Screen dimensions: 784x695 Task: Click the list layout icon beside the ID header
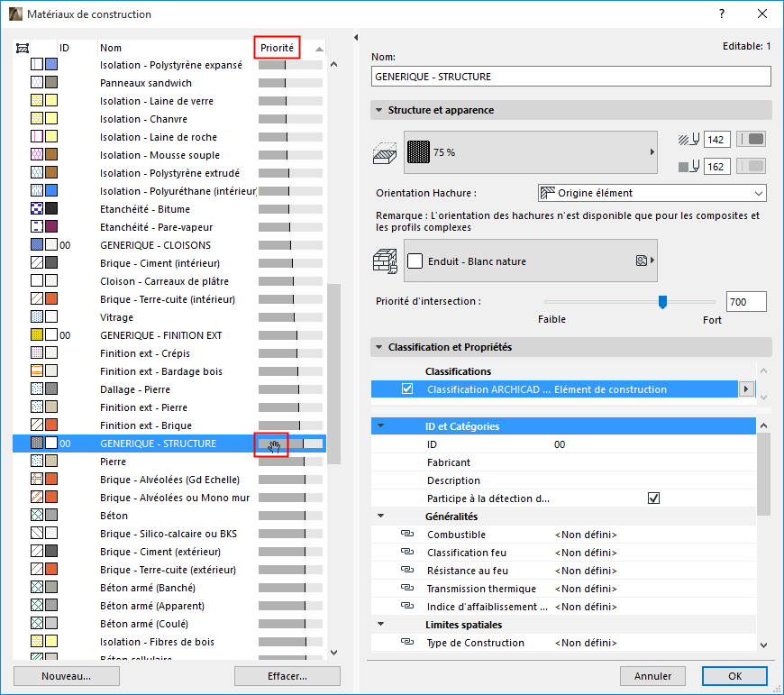point(22,48)
